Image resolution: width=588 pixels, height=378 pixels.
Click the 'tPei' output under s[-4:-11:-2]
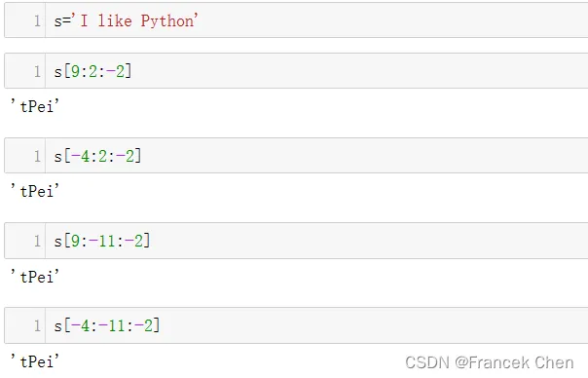[x=35, y=361]
